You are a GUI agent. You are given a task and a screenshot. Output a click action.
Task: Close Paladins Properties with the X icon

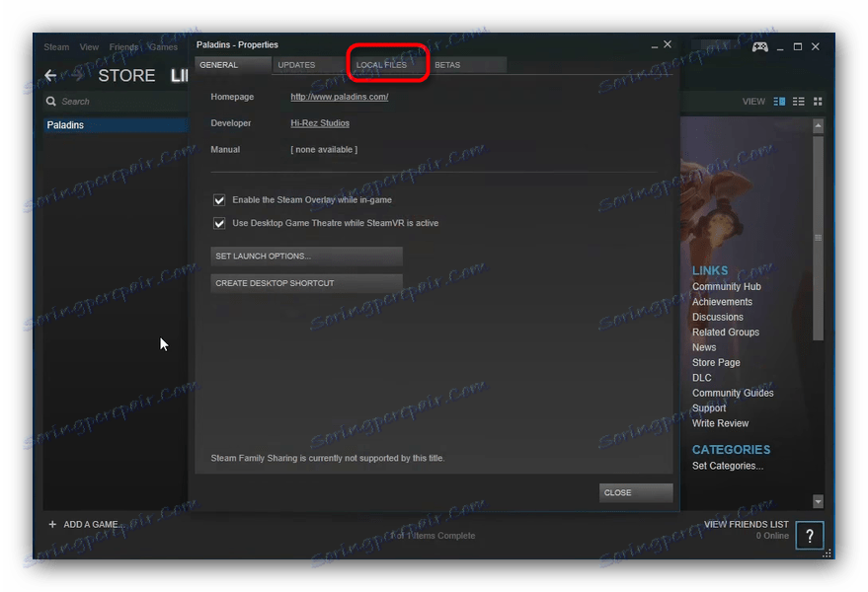point(668,44)
